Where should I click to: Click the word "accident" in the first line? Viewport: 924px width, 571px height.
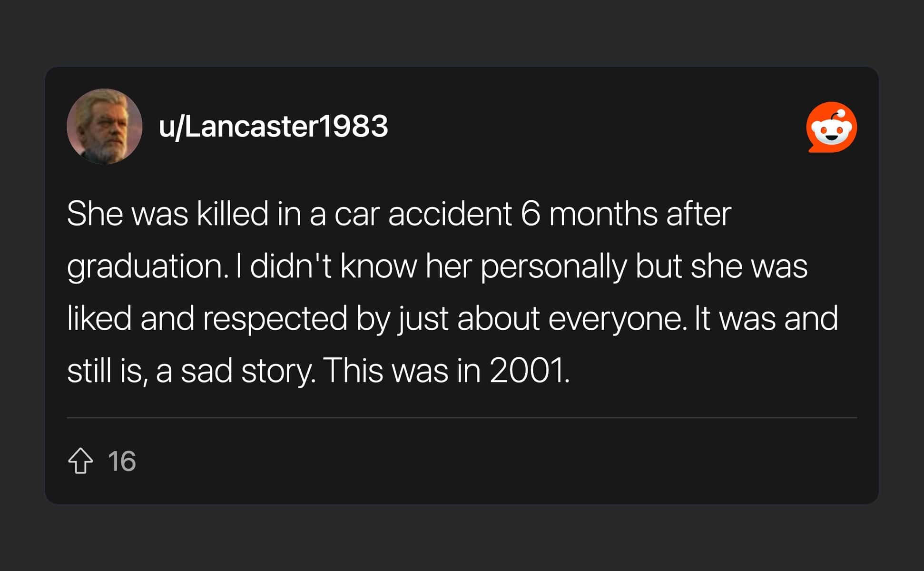(450, 214)
